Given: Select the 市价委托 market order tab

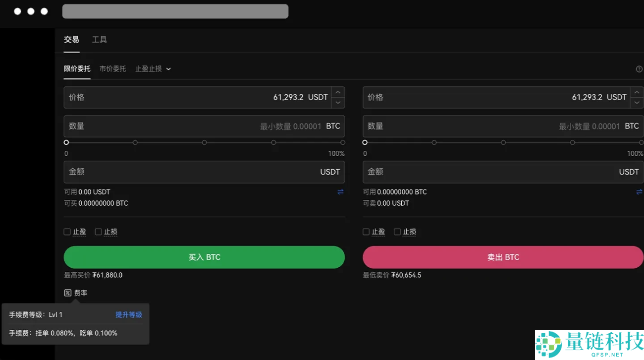Looking at the screenshot, I should 112,69.
